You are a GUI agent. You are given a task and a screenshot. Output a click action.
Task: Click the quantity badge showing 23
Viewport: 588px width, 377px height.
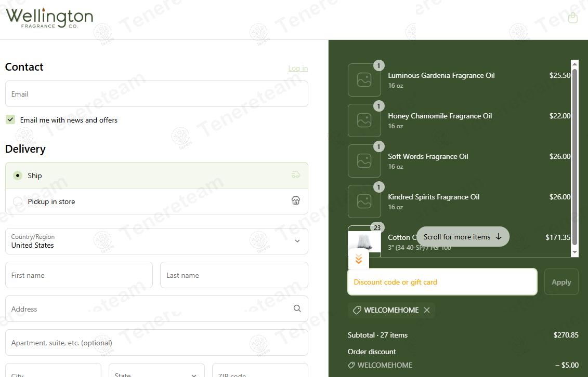tap(377, 227)
